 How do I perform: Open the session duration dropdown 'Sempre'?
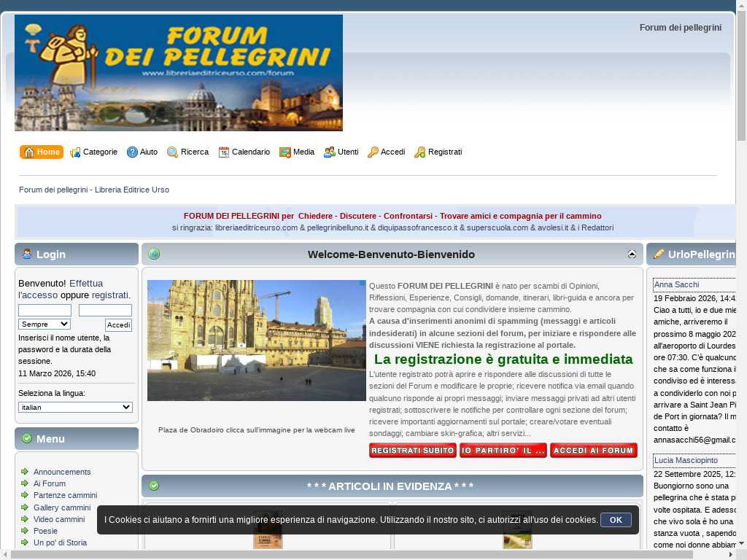(x=44, y=324)
